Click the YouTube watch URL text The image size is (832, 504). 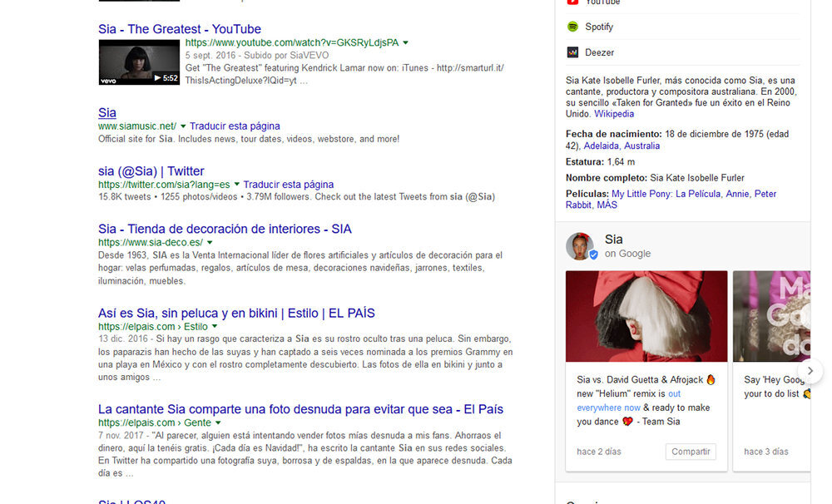click(292, 42)
